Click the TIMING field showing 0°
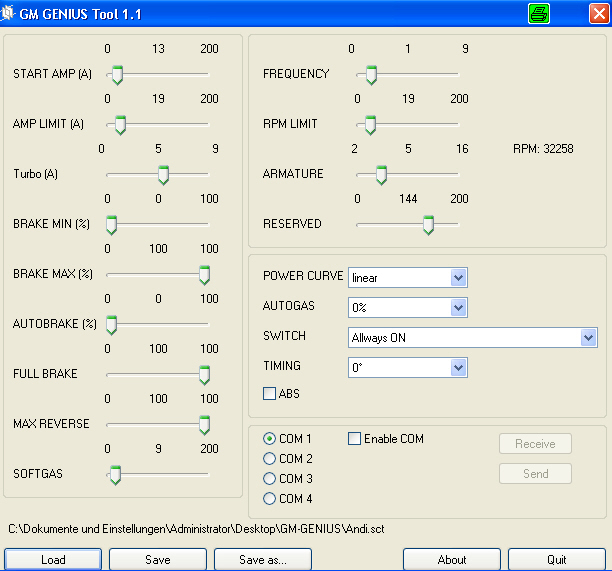 407,368
